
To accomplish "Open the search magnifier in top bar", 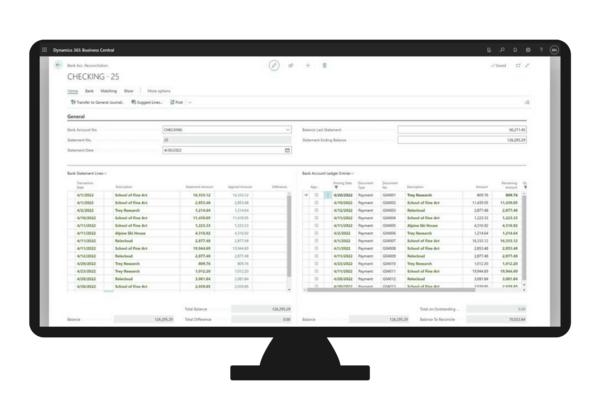I will pyautogui.click(x=500, y=50).
